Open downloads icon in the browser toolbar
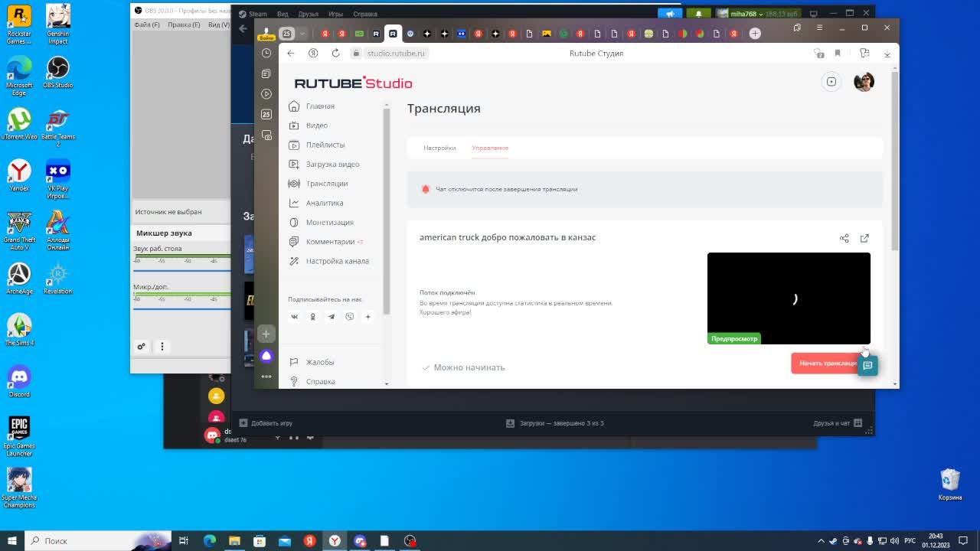Screen dimensions: 980x551 [887, 53]
